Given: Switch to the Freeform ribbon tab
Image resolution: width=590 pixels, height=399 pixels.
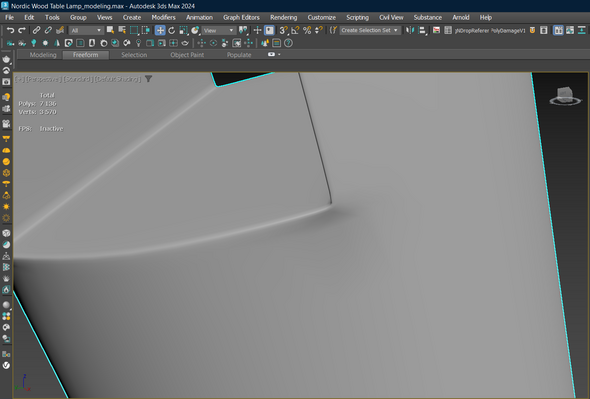Looking at the screenshot, I should [x=85, y=55].
